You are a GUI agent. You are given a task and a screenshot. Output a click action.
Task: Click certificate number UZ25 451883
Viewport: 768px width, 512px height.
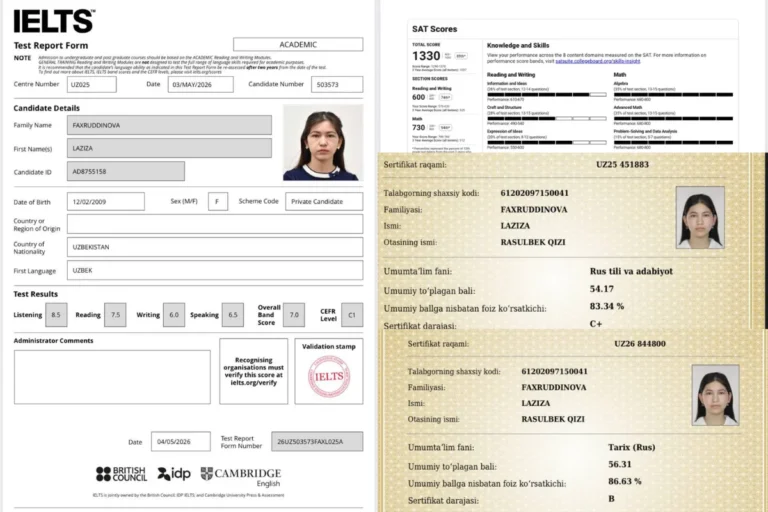pos(622,165)
